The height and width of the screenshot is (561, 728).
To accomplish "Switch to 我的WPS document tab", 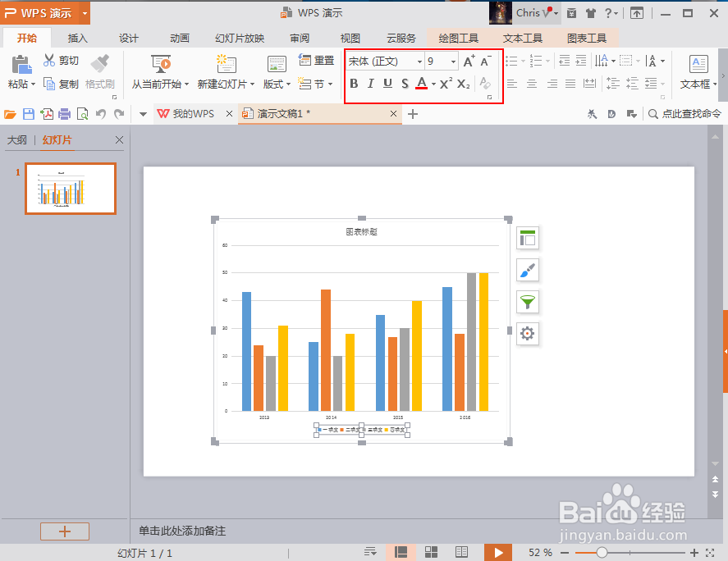I will pos(193,114).
